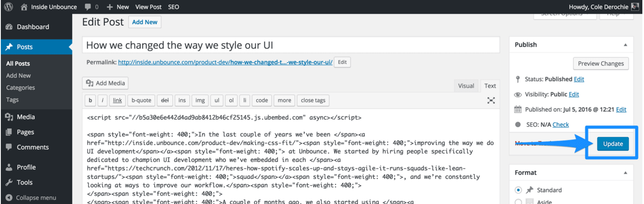
Task: Select the Standard format radio button
Action: click(x=519, y=190)
